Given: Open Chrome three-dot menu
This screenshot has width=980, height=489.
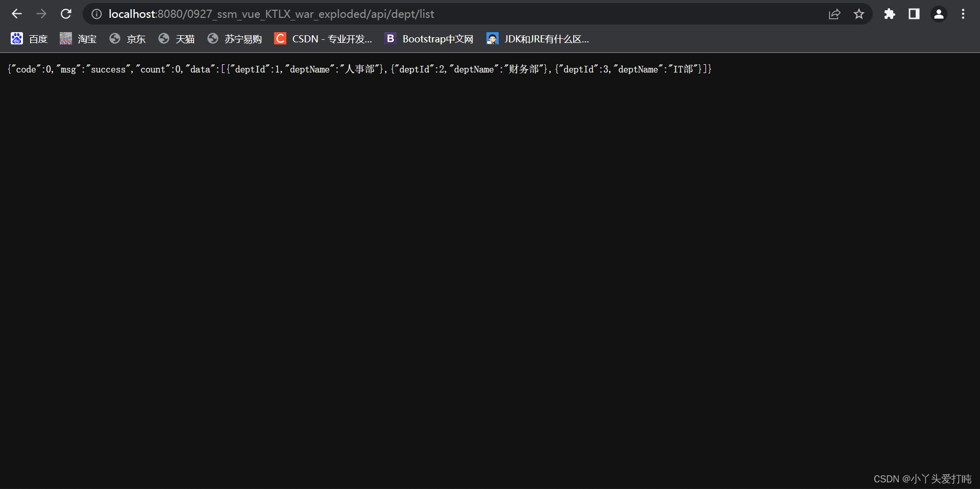Looking at the screenshot, I should coord(963,14).
